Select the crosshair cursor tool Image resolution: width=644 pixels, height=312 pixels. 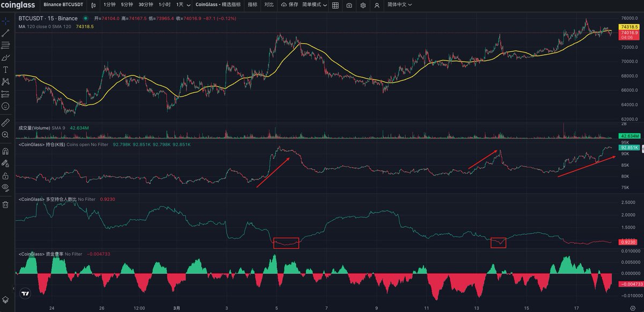(5, 21)
